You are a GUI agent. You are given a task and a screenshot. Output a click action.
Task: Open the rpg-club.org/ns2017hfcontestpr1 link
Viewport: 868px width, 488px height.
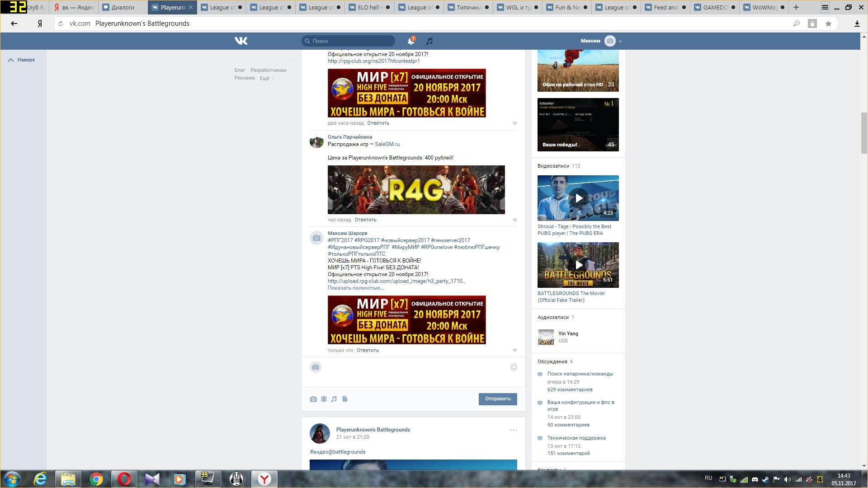click(374, 61)
